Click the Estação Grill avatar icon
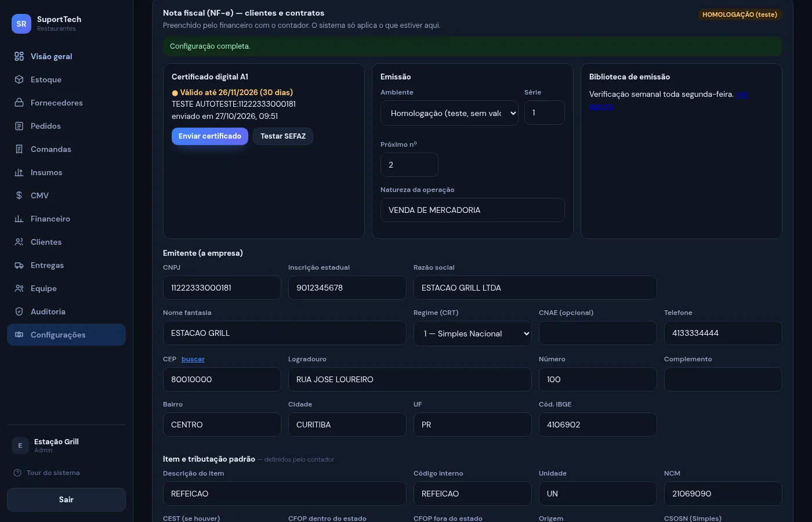 coord(20,445)
